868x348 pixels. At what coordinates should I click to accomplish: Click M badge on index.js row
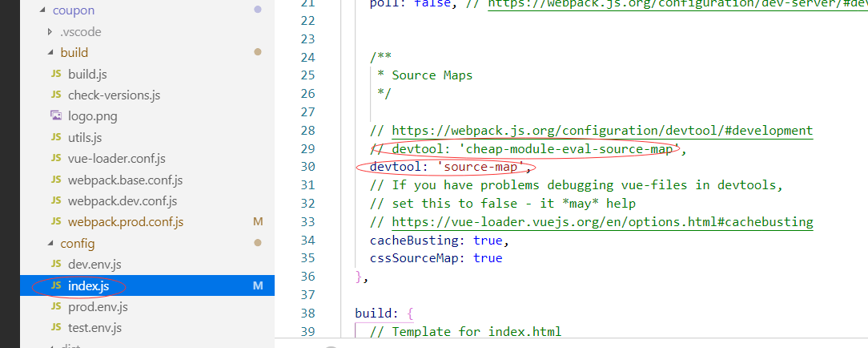coord(258,286)
